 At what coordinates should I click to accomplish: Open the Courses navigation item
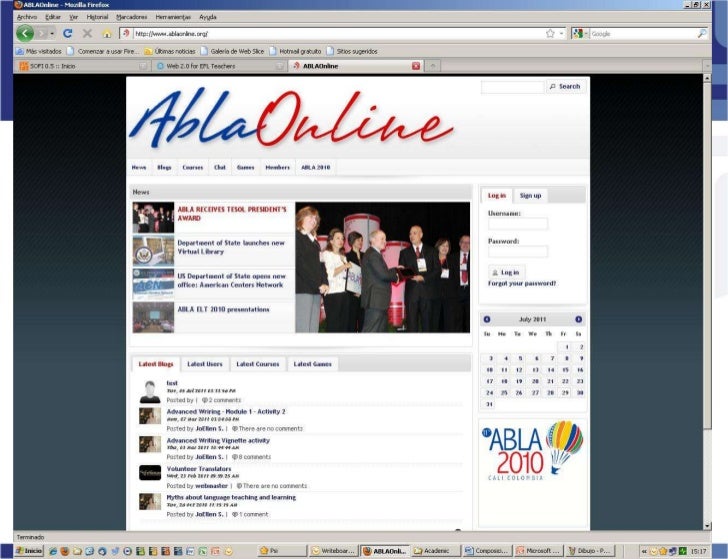192,167
